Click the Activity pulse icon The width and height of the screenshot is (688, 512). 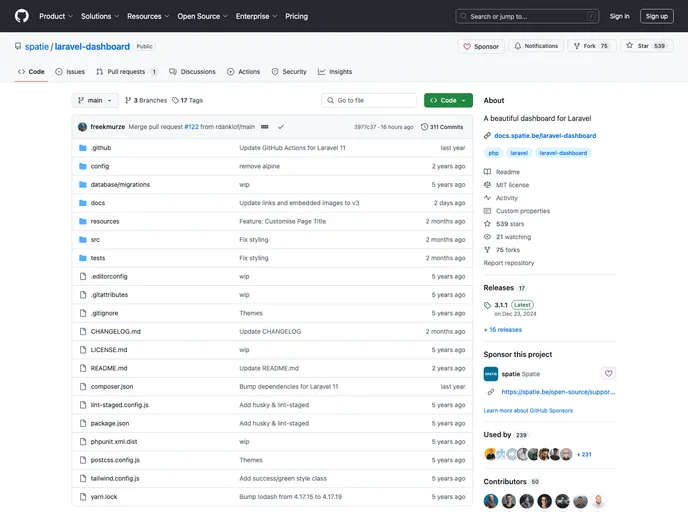click(x=487, y=198)
